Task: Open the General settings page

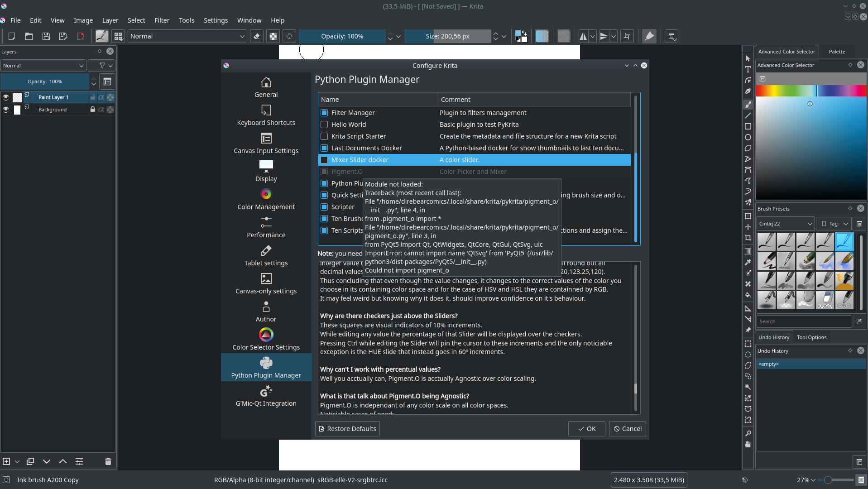Action: coord(266,87)
